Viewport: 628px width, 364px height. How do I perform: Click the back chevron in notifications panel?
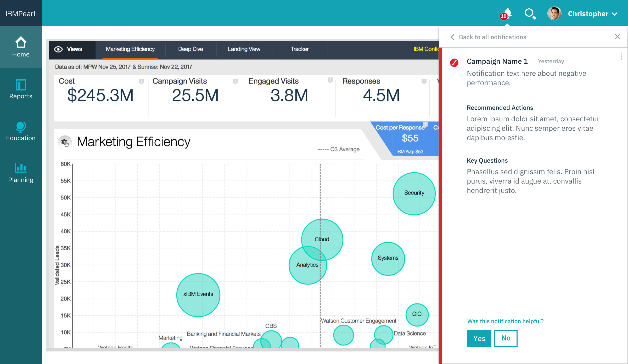(452, 37)
